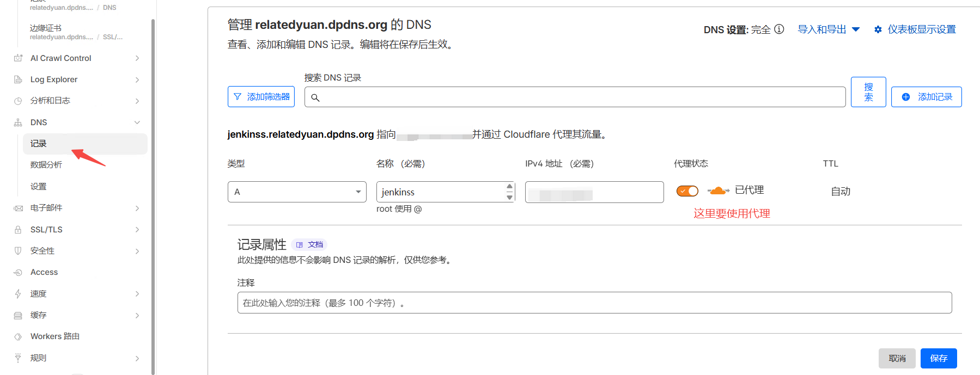Expand the 缓存 chevron

coord(137,315)
